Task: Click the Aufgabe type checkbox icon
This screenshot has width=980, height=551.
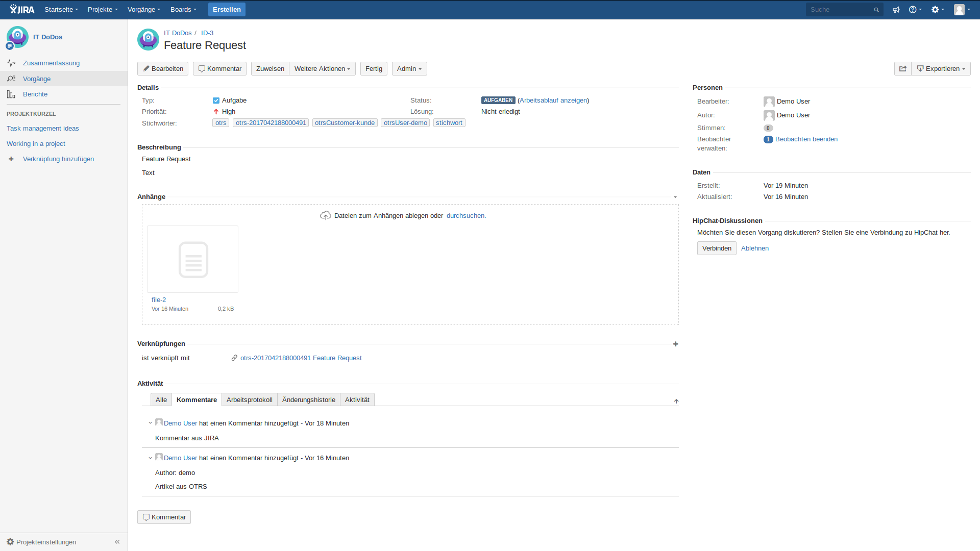Action: tap(216, 101)
